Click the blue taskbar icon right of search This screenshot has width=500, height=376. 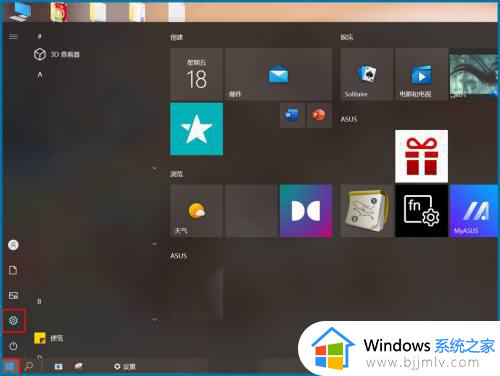point(58,366)
